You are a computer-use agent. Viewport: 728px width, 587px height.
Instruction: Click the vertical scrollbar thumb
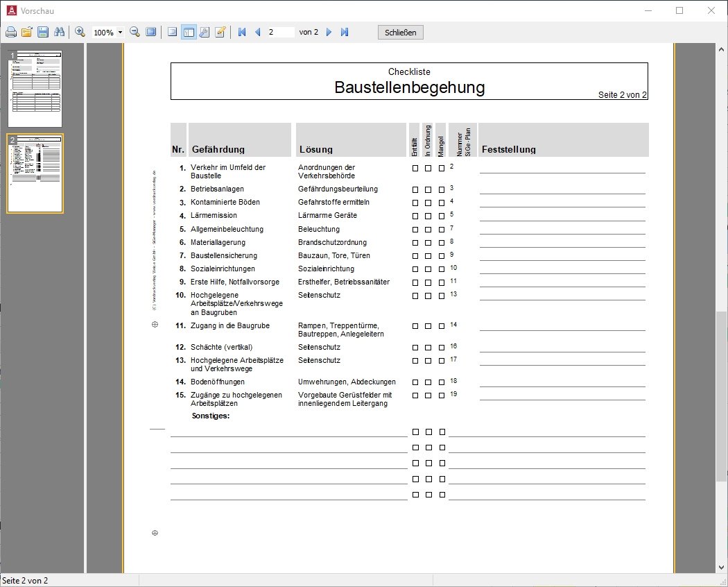point(721,396)
